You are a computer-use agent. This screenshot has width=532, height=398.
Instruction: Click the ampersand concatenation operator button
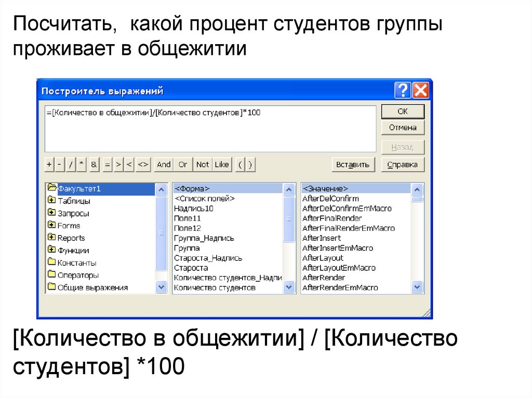(94, 164)
